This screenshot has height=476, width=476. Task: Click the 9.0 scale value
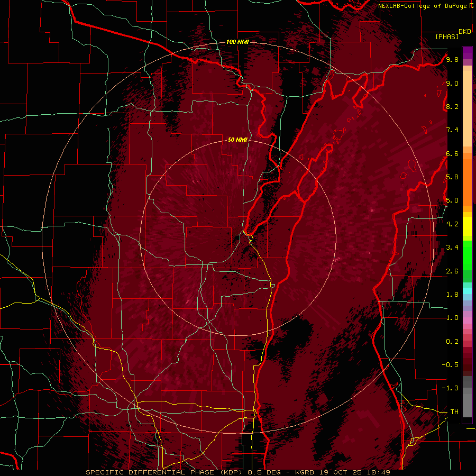452,83
